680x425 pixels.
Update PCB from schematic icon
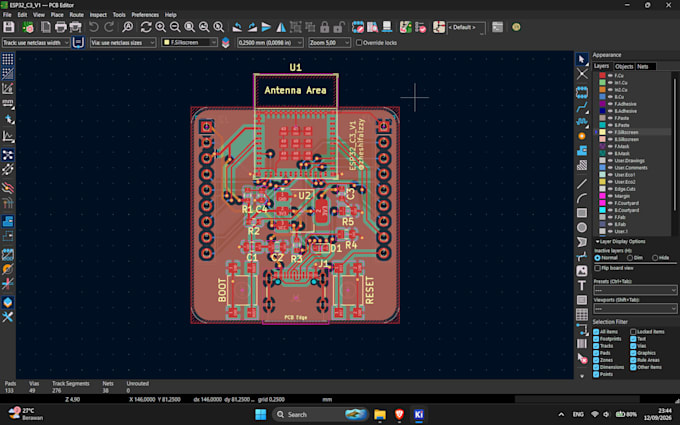[405, 27]
